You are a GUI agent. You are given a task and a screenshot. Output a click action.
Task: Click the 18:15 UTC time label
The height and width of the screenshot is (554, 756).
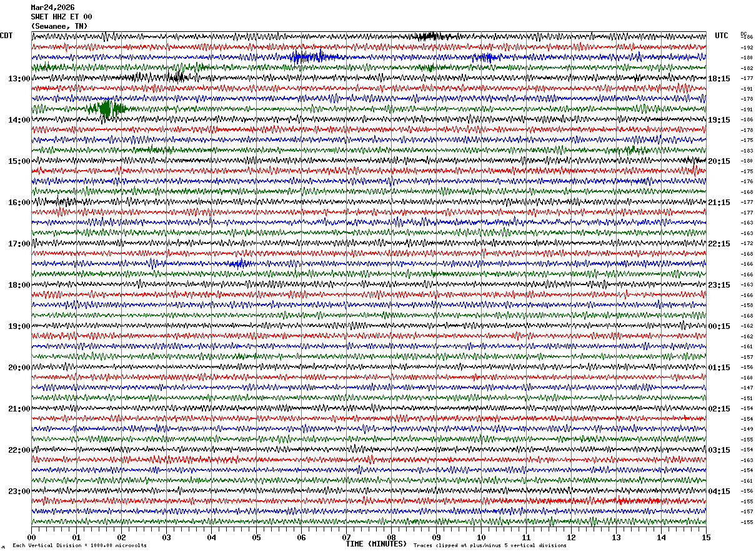[719, 78]
